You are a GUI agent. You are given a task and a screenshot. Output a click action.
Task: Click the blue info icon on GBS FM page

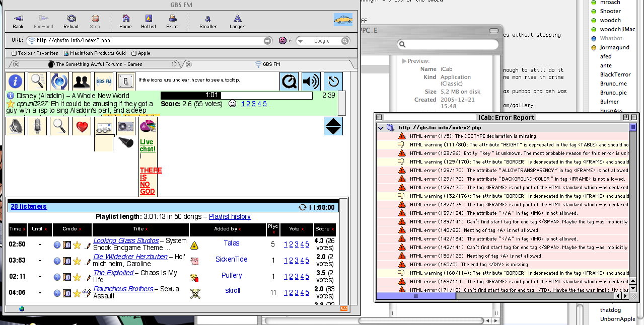(x=16, y=81)
